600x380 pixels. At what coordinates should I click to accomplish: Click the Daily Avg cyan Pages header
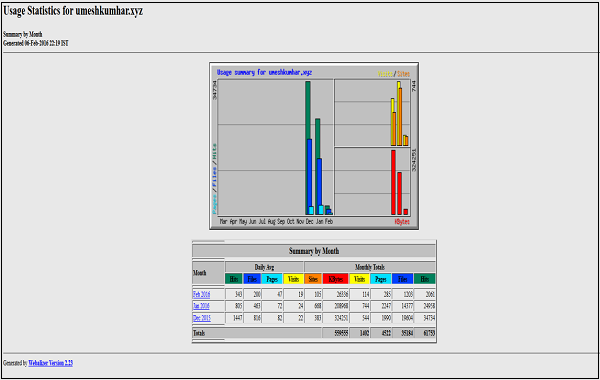click(x=272, y=279)
